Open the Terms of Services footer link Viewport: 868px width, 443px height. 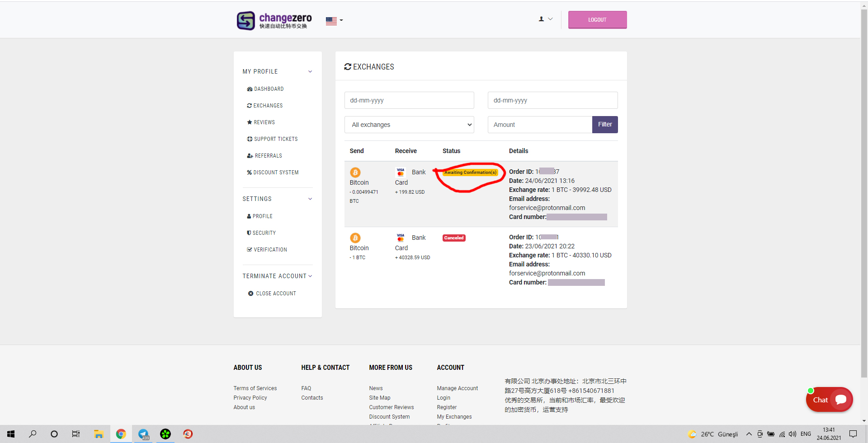[x=255, y=388]
